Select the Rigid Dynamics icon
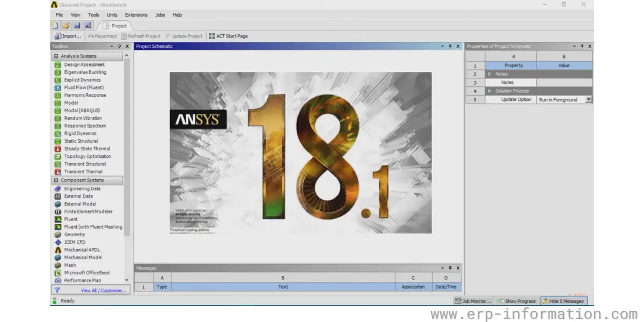 (x=58, y=133)
